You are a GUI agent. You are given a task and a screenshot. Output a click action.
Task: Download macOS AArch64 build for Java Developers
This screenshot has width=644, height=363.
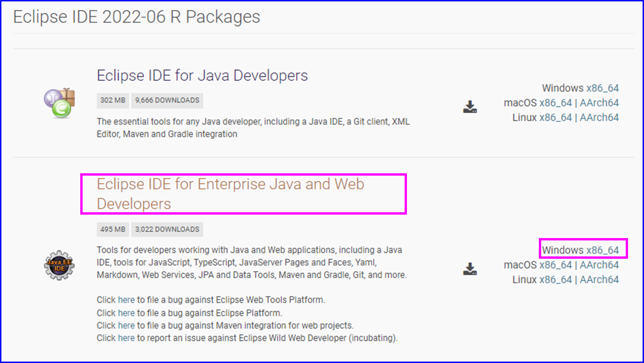click(599, 103)
